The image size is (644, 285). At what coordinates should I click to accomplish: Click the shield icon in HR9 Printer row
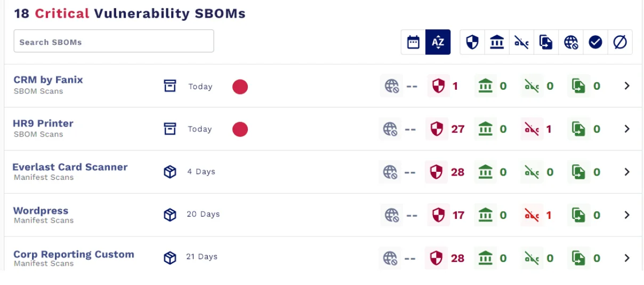pyautogui.click(x=437, y=129)
